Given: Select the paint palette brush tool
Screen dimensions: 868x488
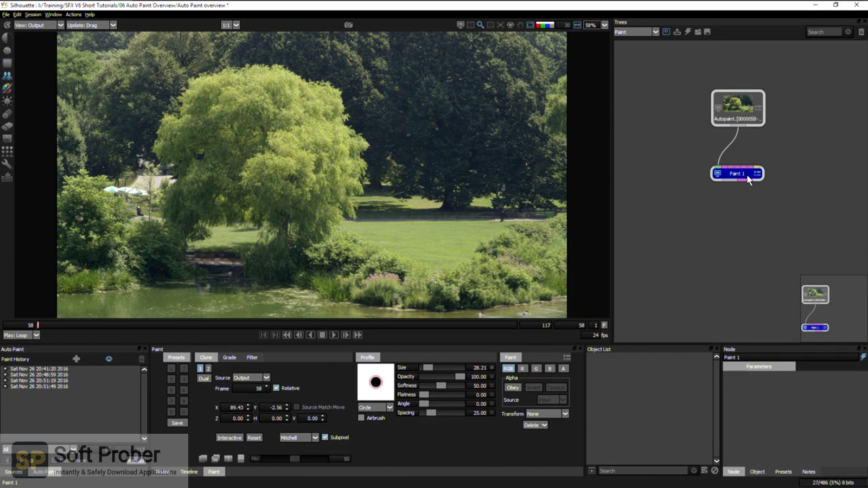Looking at the screenshot, I should pyautogui.click(x=7, y=88).
